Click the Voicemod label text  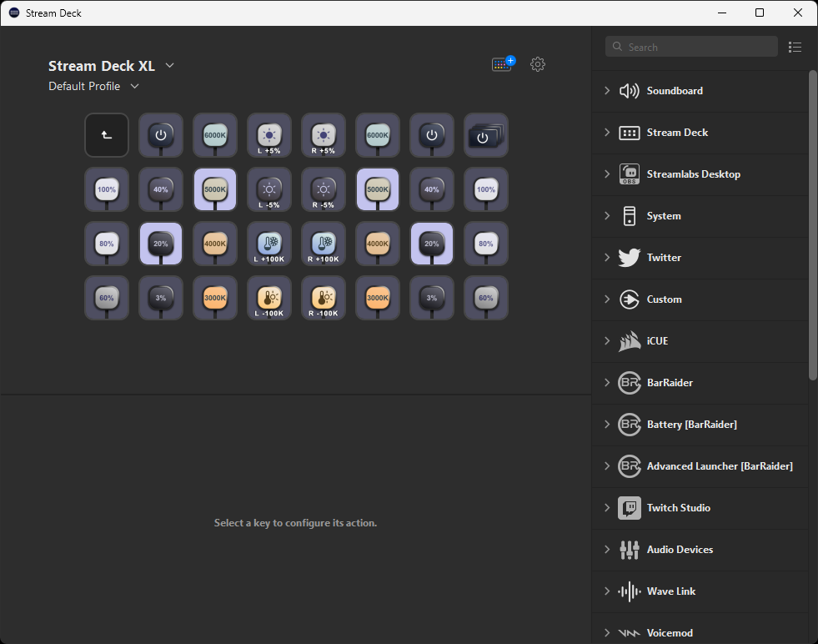tap(670, 633)
